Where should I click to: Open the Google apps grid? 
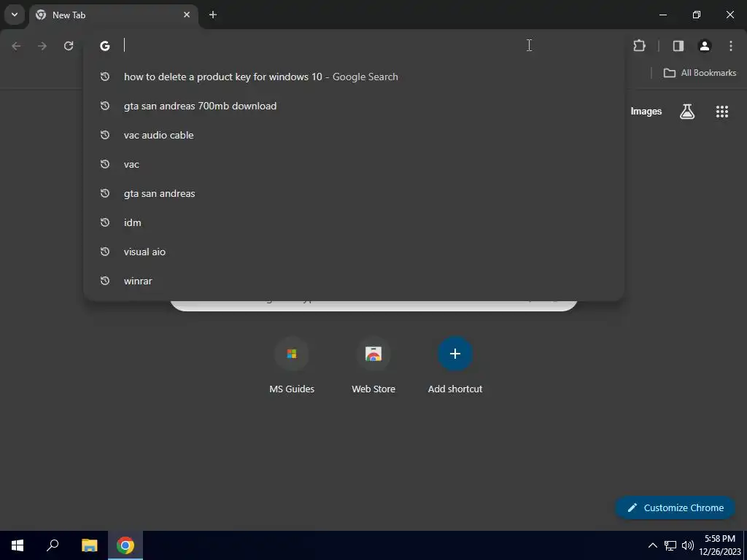pos(722,112)
